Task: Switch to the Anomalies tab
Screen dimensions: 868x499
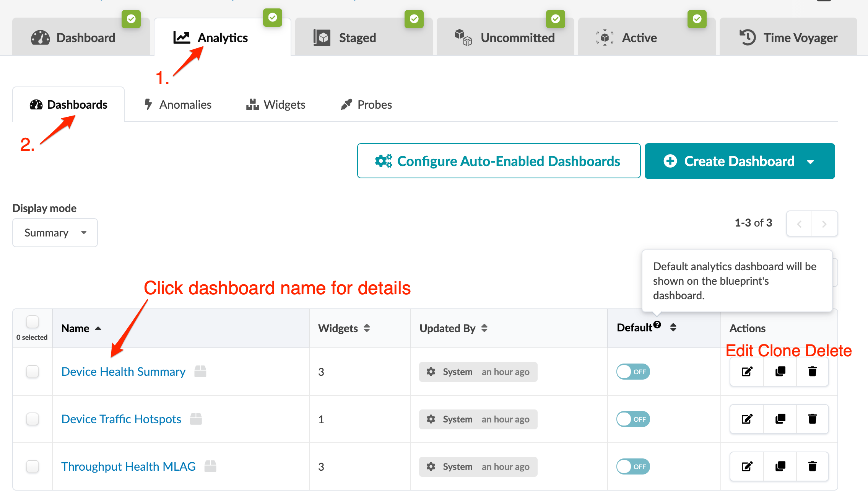Action: point(178,104)
